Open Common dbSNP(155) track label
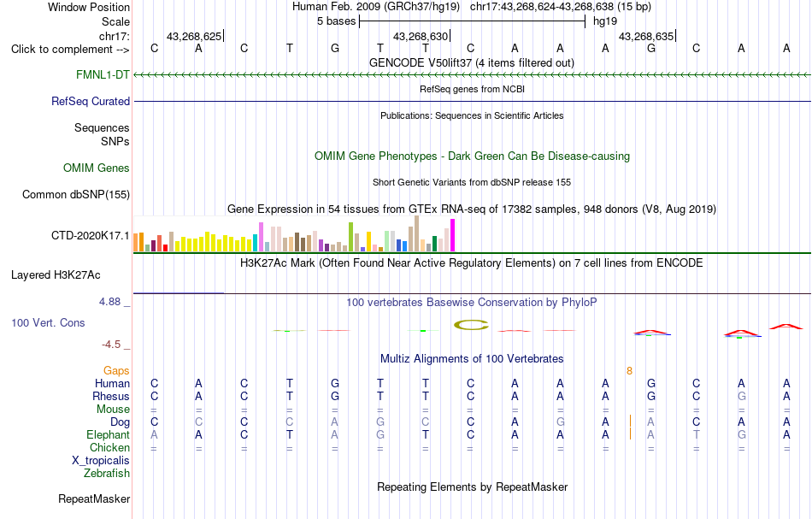This screenshot has width=812, height=519. (x=76, y=194)
